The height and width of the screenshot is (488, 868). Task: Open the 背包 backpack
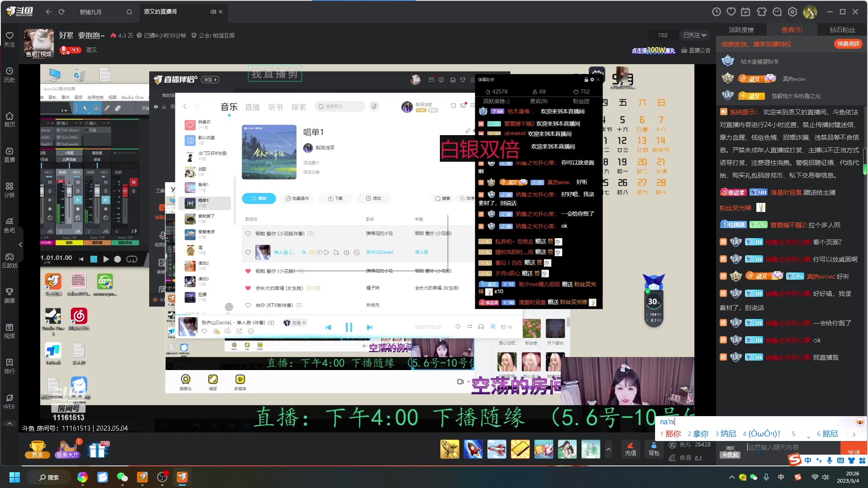[654, 449]
